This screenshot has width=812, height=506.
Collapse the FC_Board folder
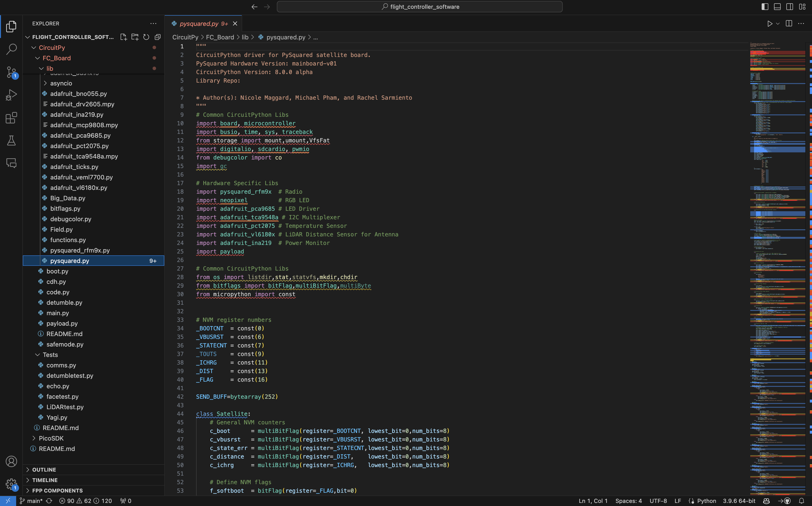tap(57, 58)
